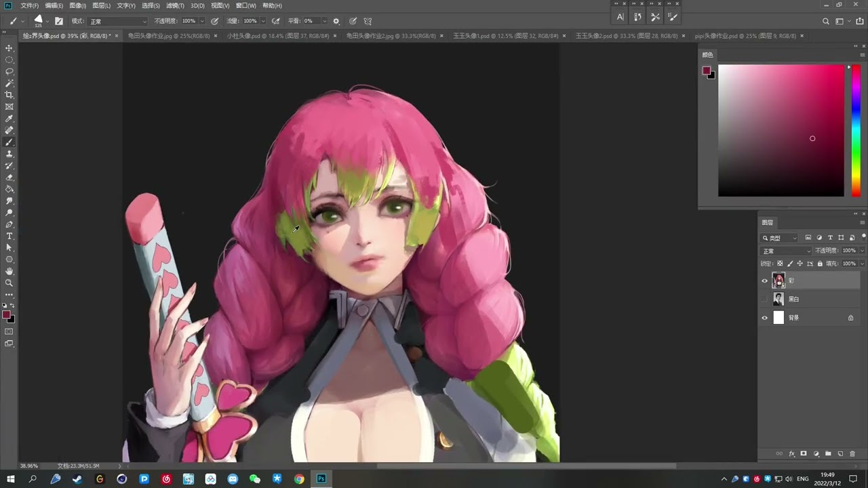
Task: Select the Pen tool
Action: pyautogui.click(x=9, y=224)
